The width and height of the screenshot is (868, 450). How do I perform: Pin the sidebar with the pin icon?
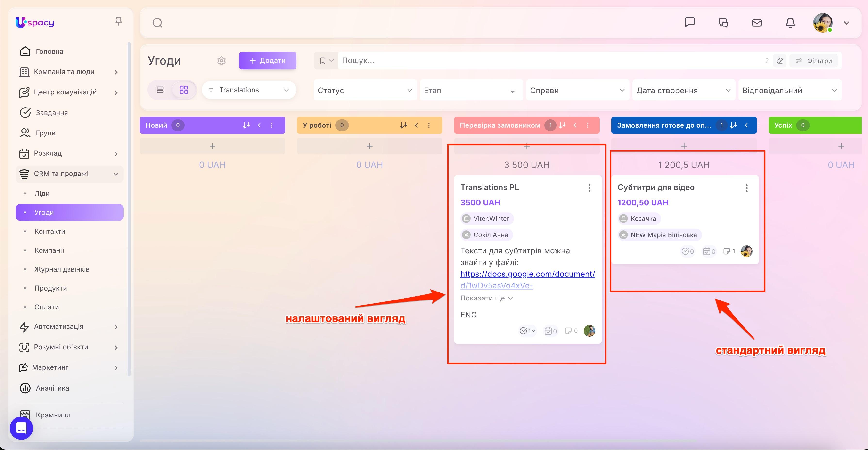[118, 21]
